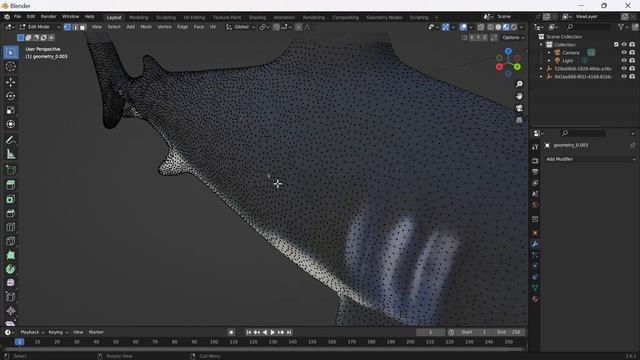640x360 pixels.
Task: Open the Vertex menu
Action: 164,27
